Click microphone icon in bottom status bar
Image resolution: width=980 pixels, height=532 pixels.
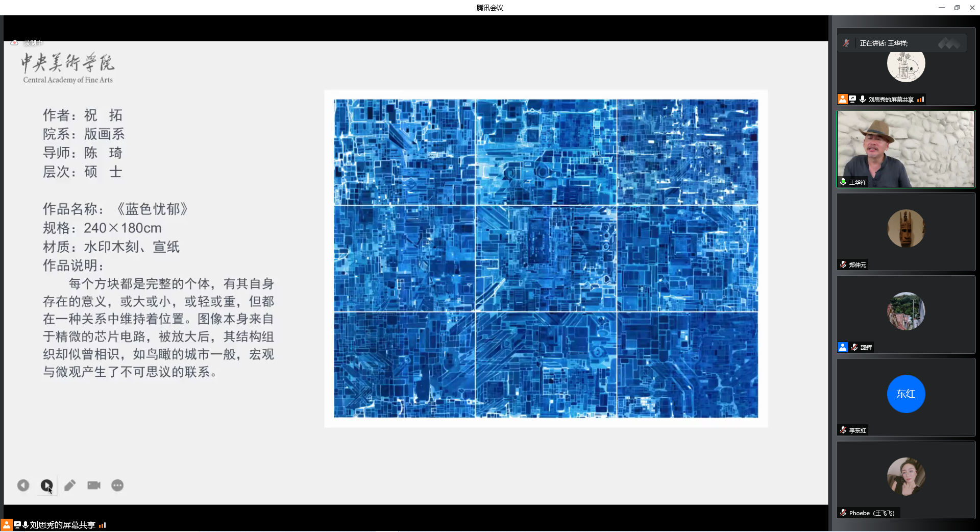[x=25, y=525]
